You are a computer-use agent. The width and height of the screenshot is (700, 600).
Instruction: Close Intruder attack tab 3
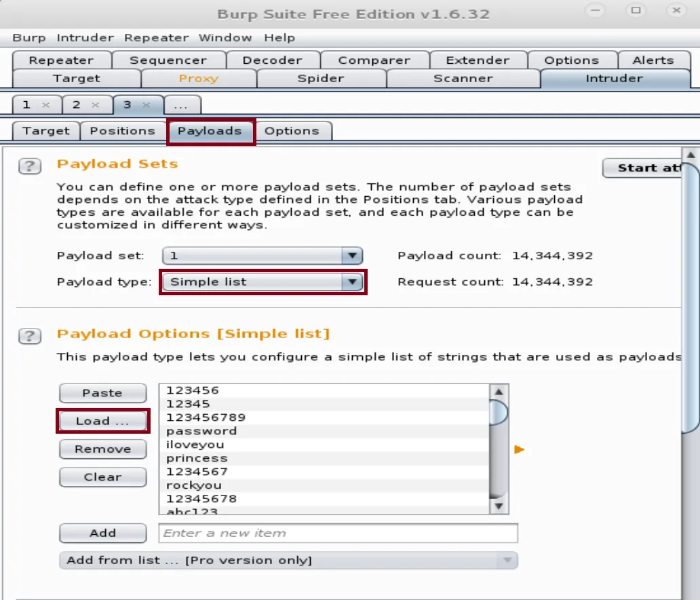[x=146, y=105]
